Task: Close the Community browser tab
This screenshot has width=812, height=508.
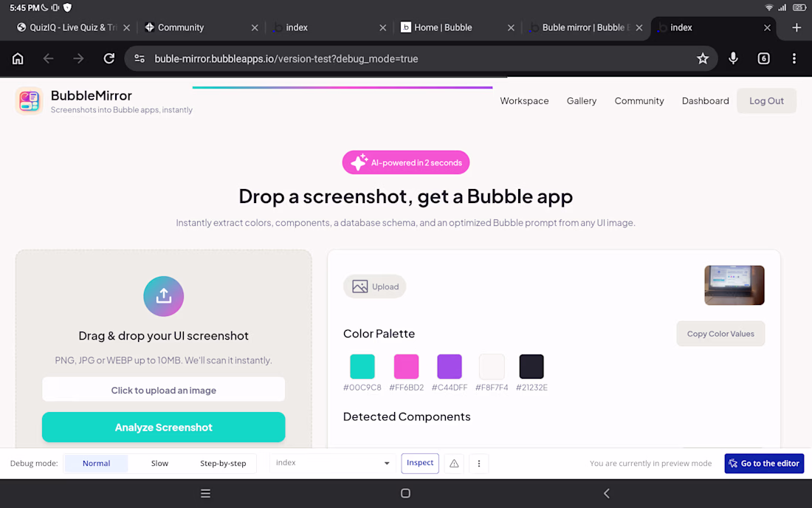Action: [254, 27]
